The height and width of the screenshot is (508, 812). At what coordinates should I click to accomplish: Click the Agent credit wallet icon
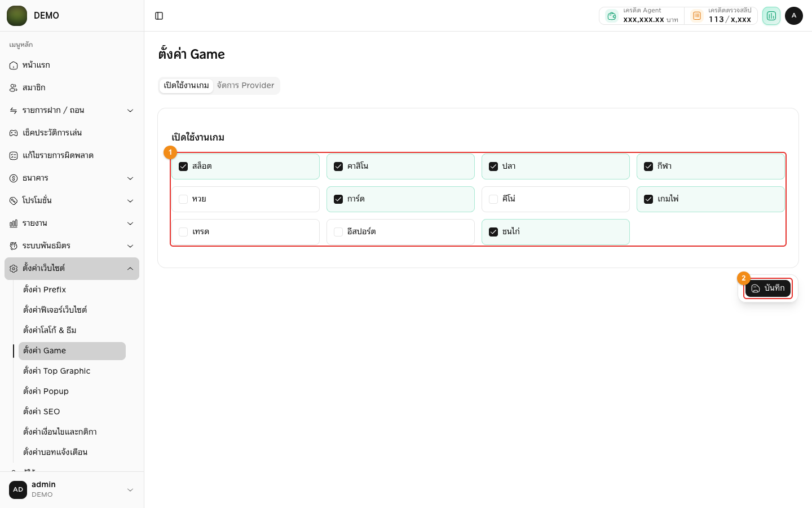click(x=612, y=16)
